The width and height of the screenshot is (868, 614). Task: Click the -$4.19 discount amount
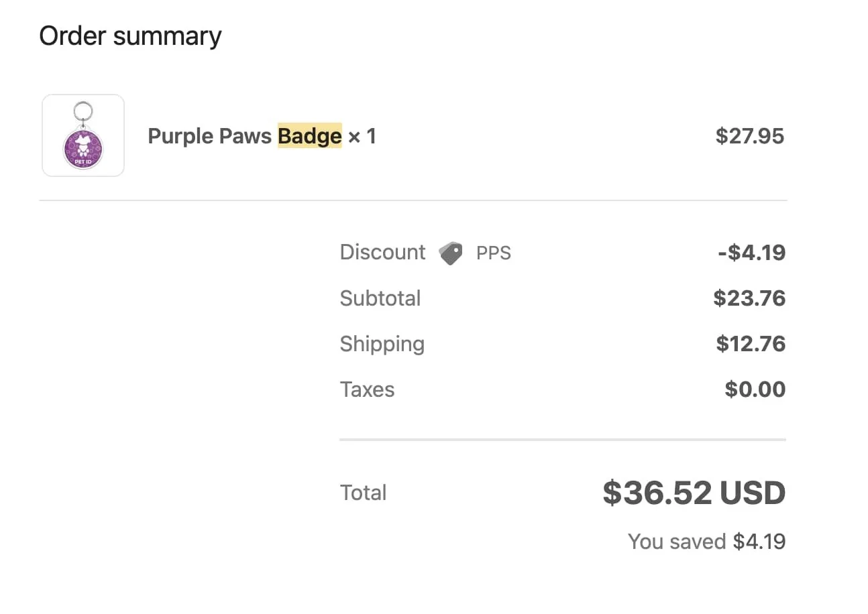[751, 253]
